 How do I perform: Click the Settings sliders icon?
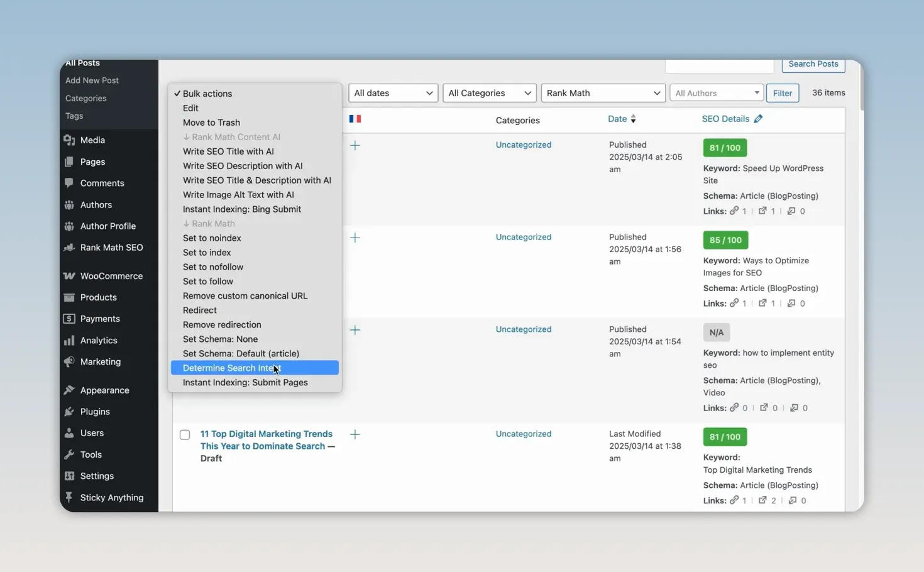[69, 476]
